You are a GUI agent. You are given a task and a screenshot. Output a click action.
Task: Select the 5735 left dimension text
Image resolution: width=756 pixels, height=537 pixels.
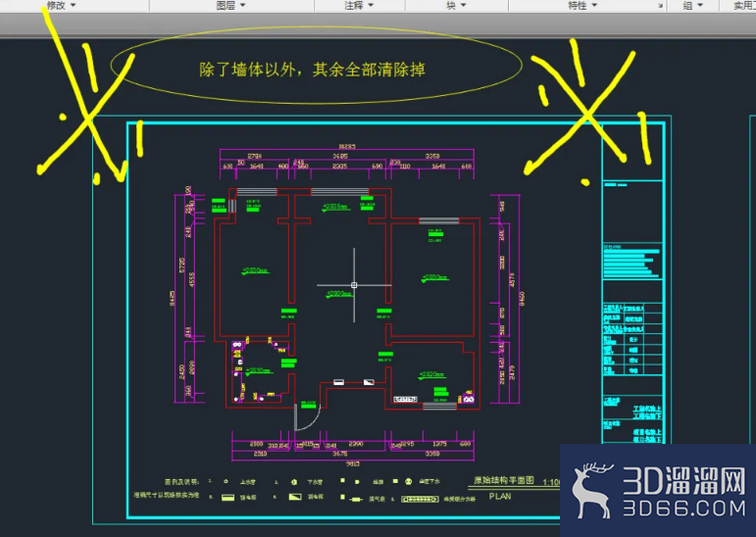(x=181, y=265)
